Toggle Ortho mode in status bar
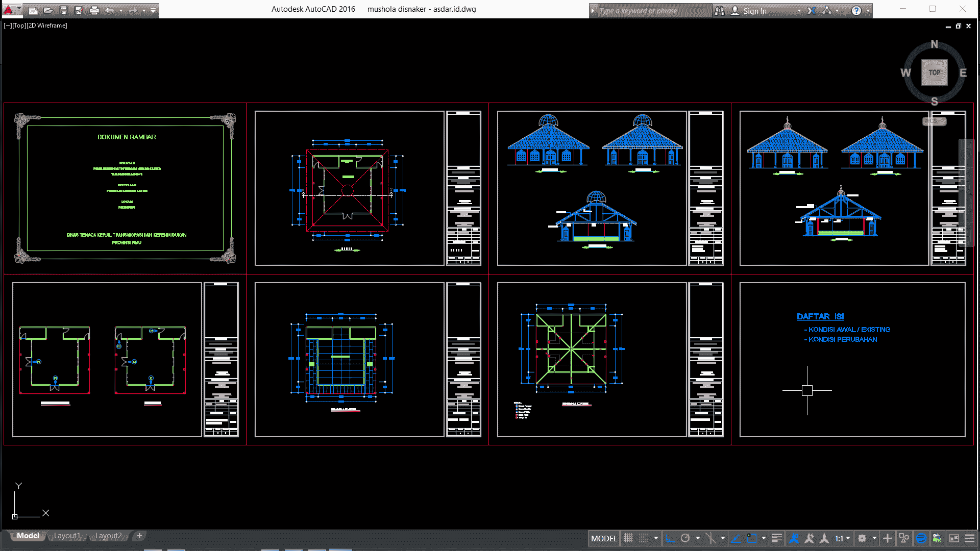Screen dimensions: 980x551 click(x=670, y=538)
